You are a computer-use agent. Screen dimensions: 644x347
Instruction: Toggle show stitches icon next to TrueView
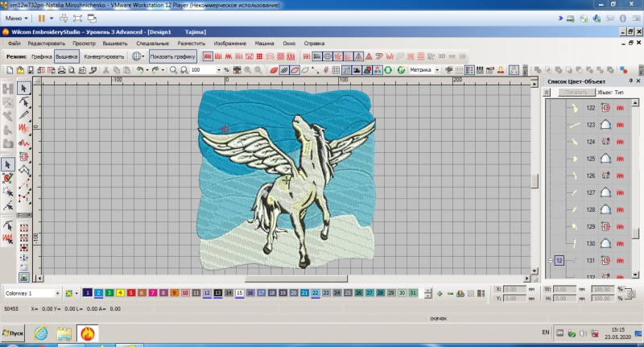click(x=284, y=70)
